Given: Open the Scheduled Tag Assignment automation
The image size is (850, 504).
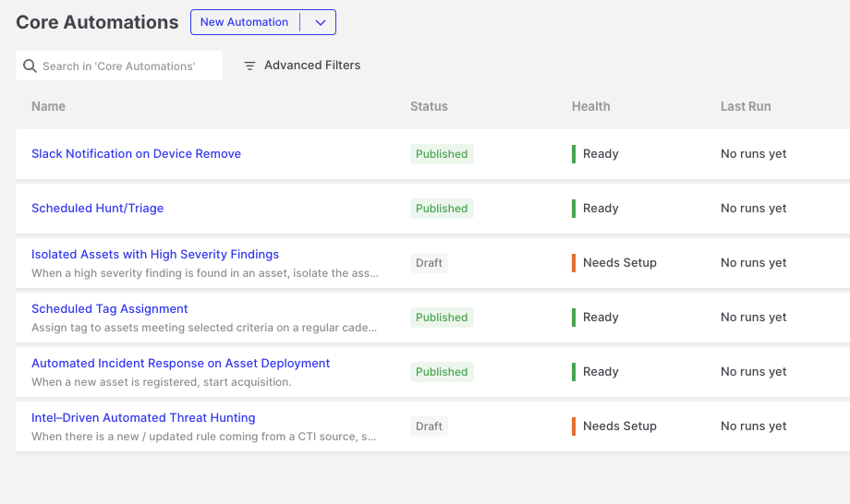Looking at the screenshot, I should click(110, 309).
